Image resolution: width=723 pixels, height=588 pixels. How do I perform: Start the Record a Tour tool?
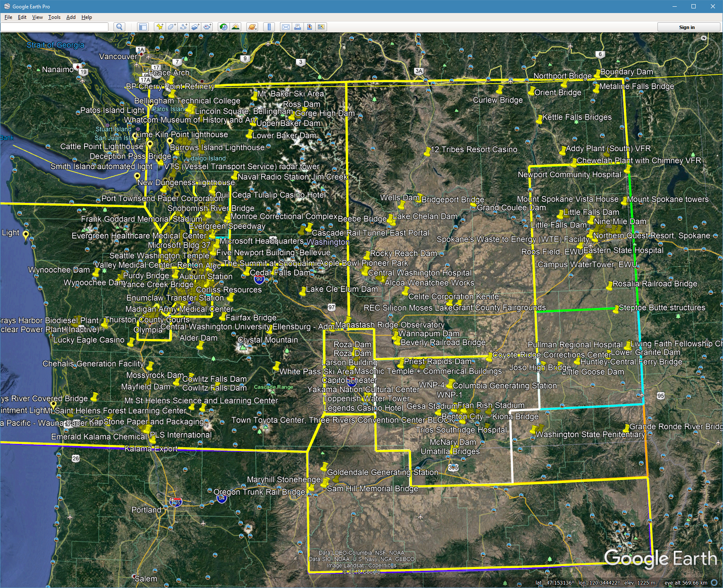point(208,27)
